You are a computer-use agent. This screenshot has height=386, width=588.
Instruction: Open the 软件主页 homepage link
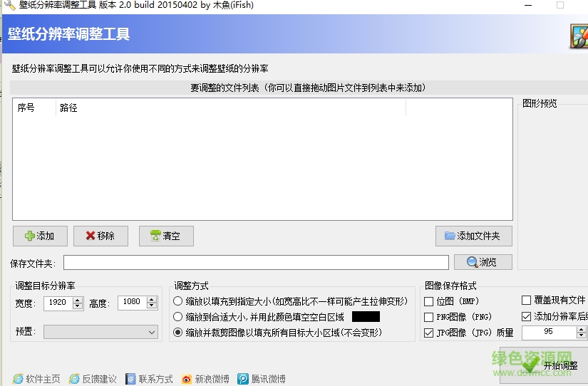[x=43, y=379]
